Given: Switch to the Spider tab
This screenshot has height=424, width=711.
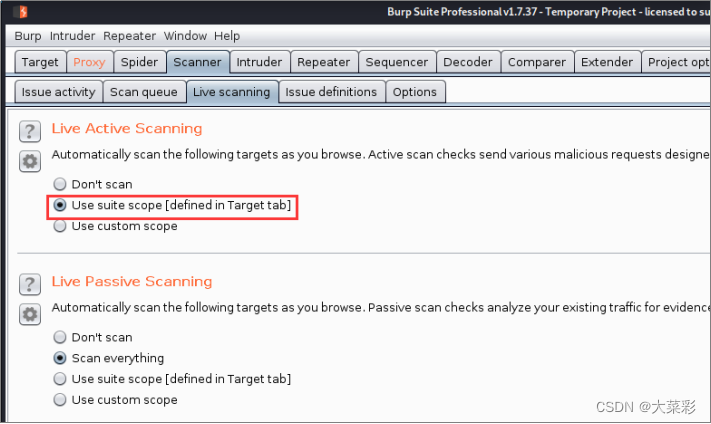Looking at the screenshot, I should click(139, 62).
